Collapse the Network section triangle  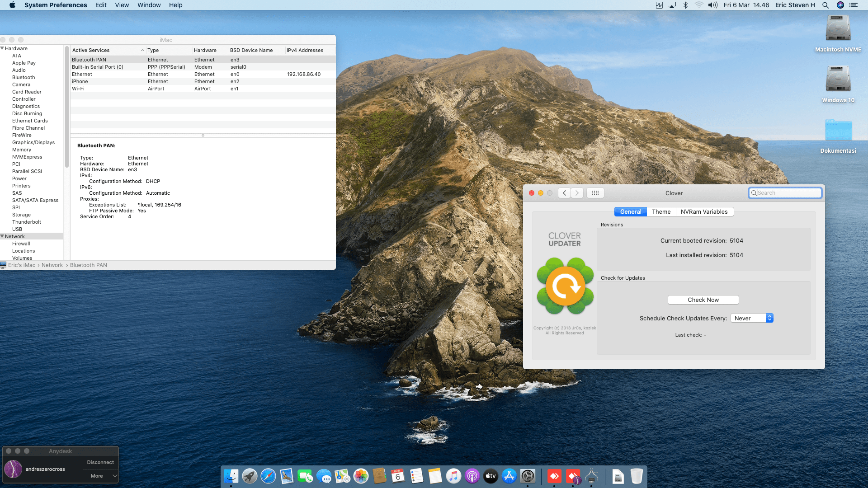[x=2, y=236]
